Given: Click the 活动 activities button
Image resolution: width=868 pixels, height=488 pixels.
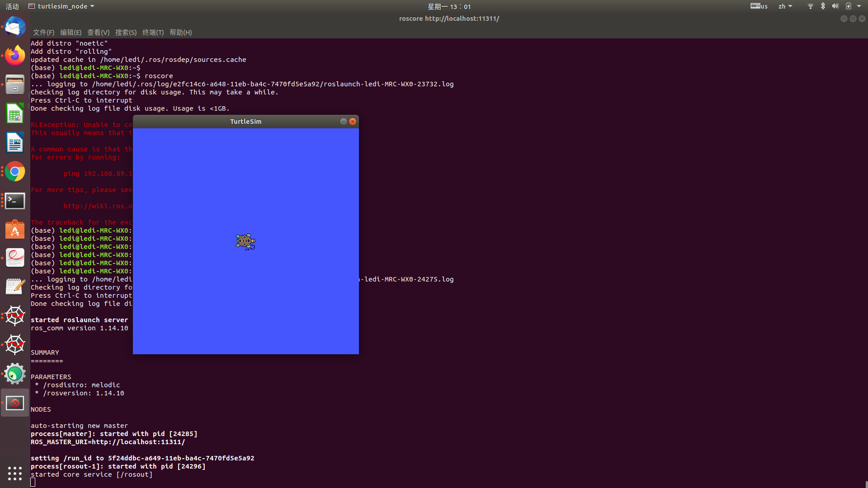Looking at the screenshot, I should point(12,6).
